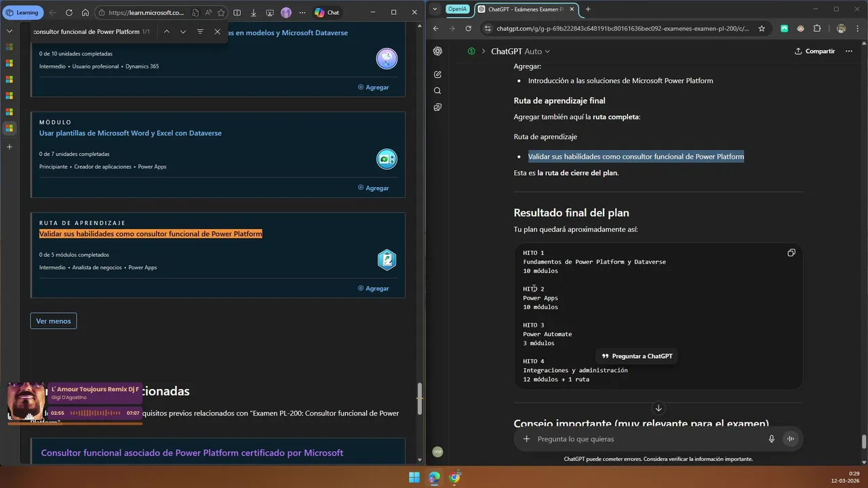Select the OpenIA tab group
The image size is (868, 488).
coord(457,9)
